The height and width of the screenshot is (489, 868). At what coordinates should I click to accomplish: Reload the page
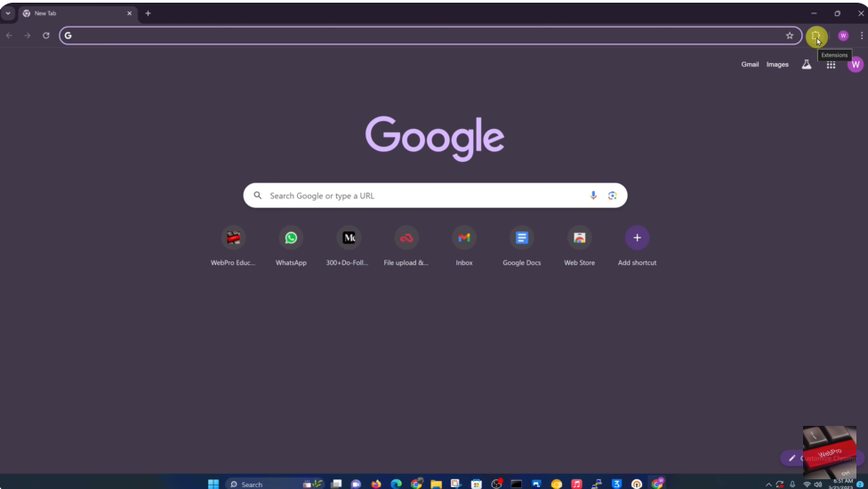point(46,36)
